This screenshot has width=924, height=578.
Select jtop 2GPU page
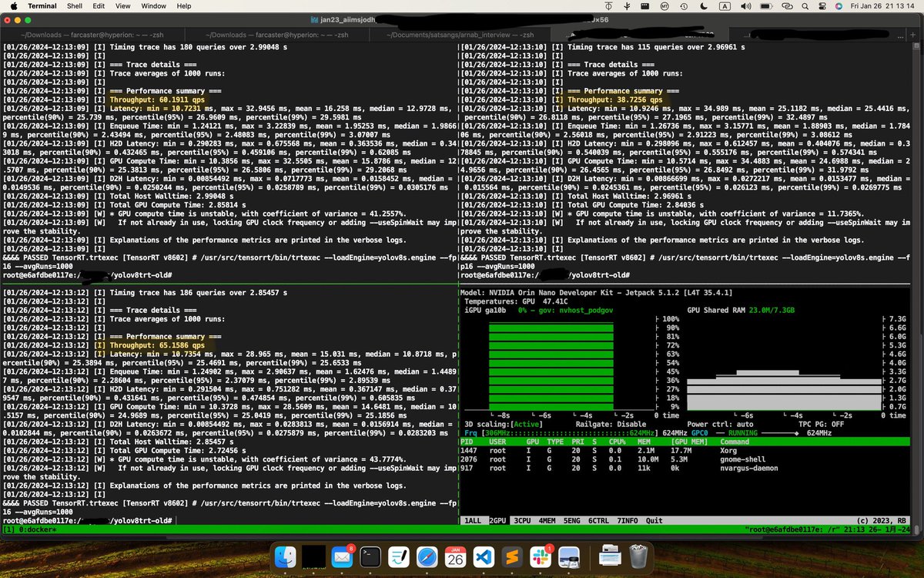coord(497,521)
